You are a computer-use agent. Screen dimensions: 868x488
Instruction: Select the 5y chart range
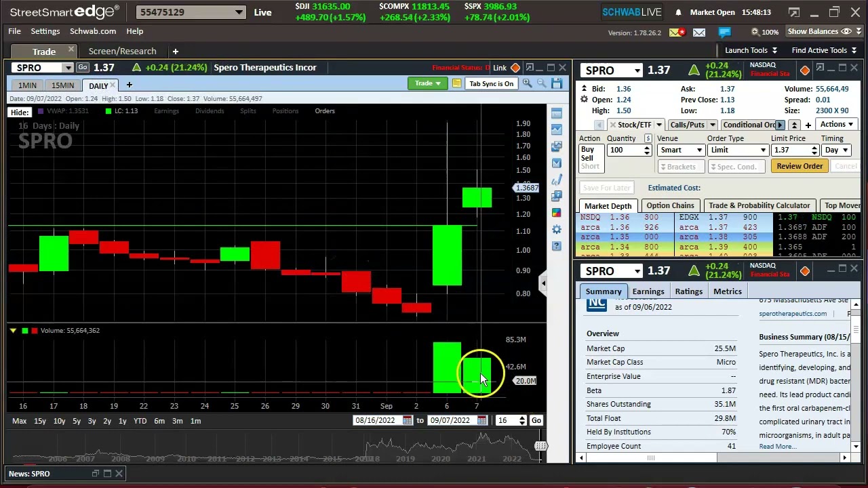pos(77,421)
